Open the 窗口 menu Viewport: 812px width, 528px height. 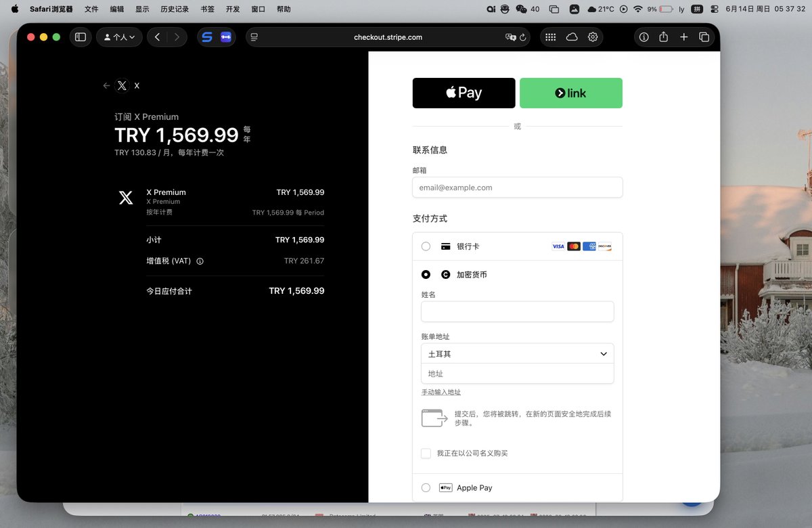click(258, 9)
